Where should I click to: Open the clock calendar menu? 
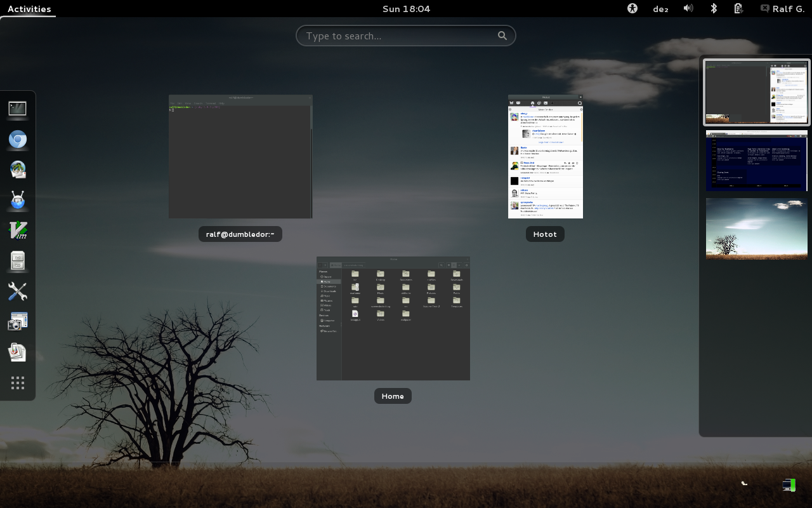407,9
